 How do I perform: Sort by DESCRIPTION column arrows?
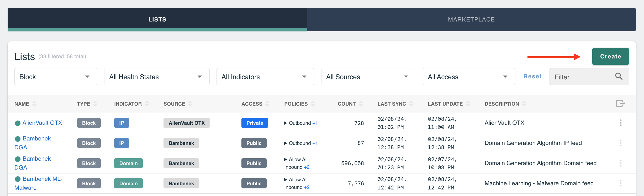point(524,104)
